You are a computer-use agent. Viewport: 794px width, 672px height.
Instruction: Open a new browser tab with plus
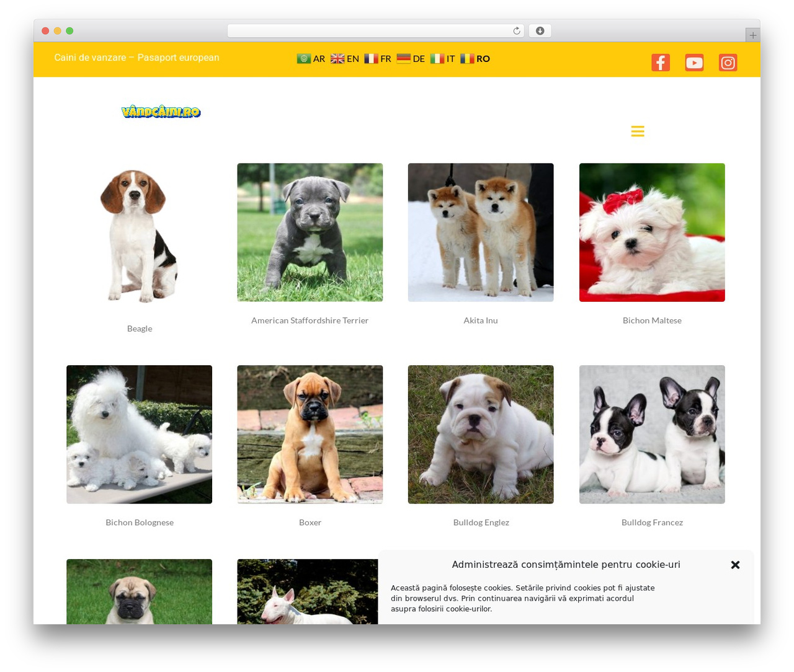tap(752, 35)
